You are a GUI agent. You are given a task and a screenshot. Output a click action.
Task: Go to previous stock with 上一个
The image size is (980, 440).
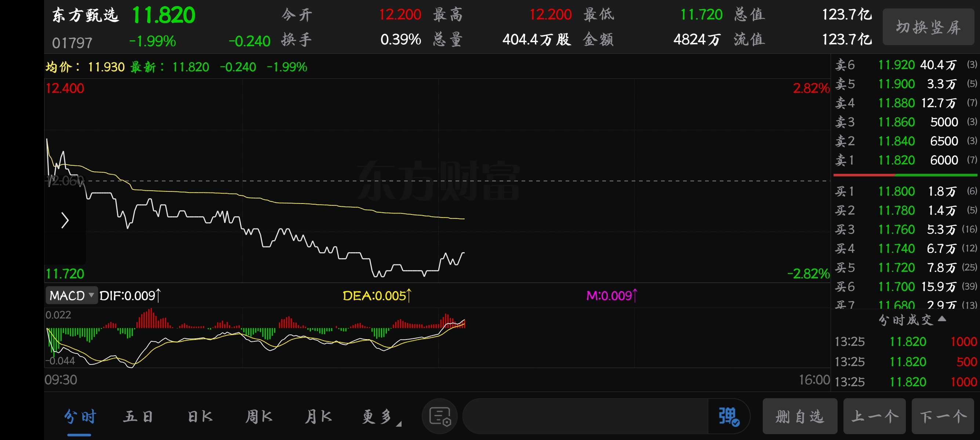(874, 417)
